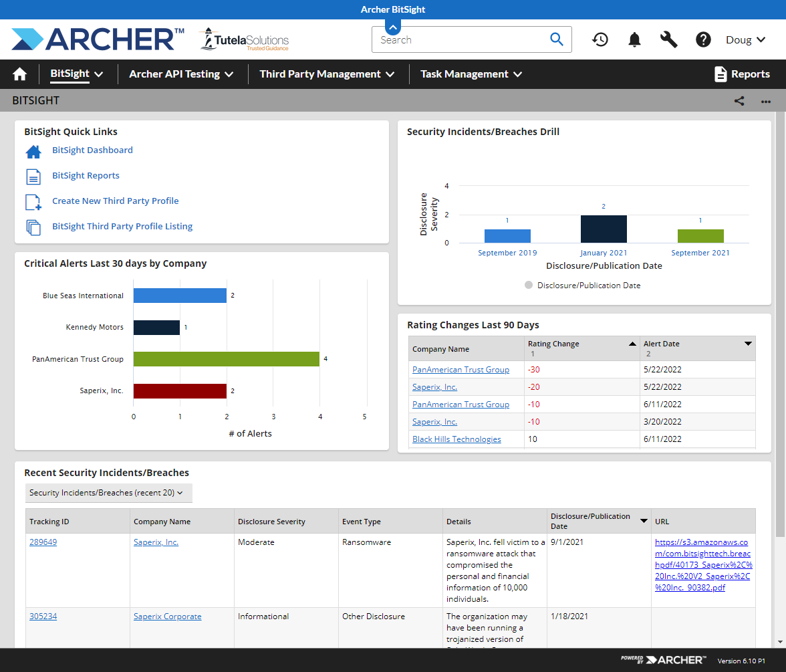Open the recent history clock icon
Viewport: 786px width, 672px height.
coord(600,40)
